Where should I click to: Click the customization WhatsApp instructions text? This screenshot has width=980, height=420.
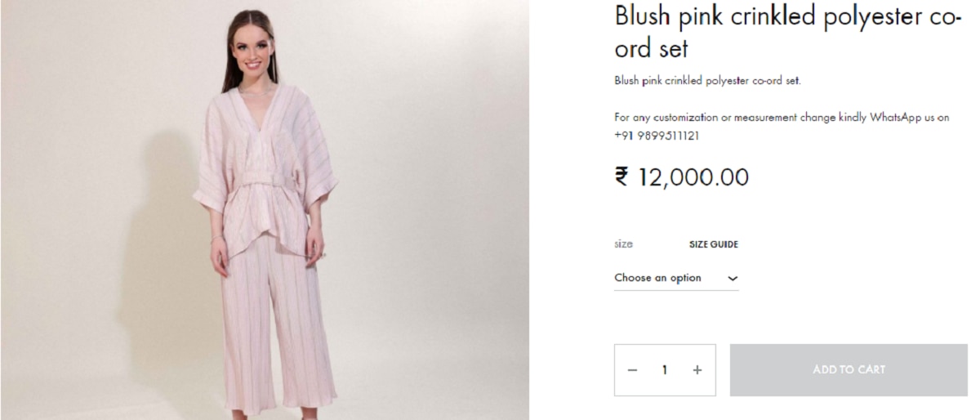pos(782,127)
